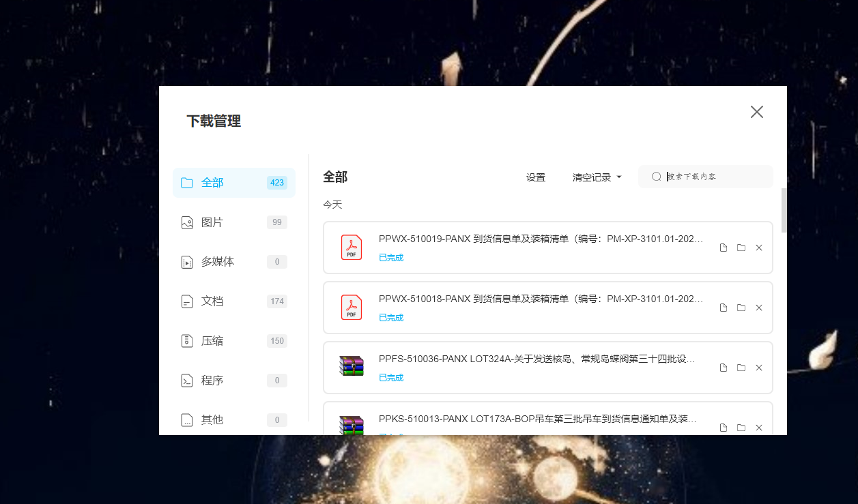Viewport: 858px width, 504px height.
Task: Click the PDF icon of PPWX-510018-PANX
Action: point(352,308)
